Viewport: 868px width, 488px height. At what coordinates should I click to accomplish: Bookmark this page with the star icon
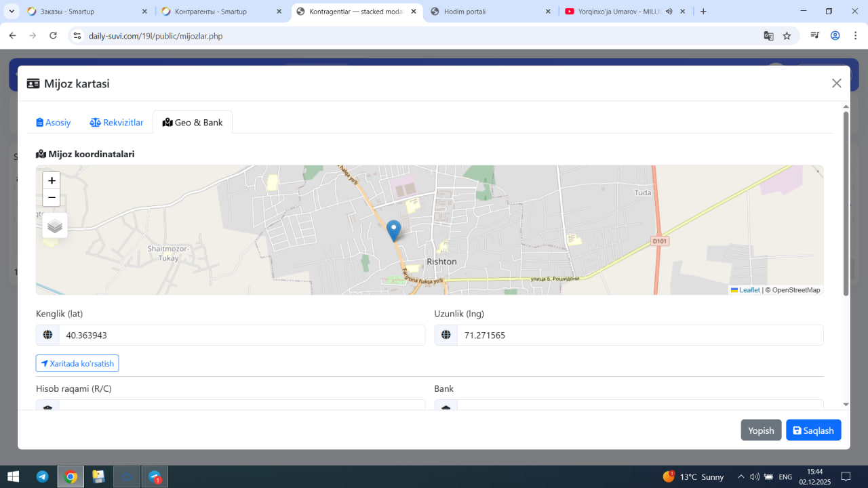[x=787, y=36]
